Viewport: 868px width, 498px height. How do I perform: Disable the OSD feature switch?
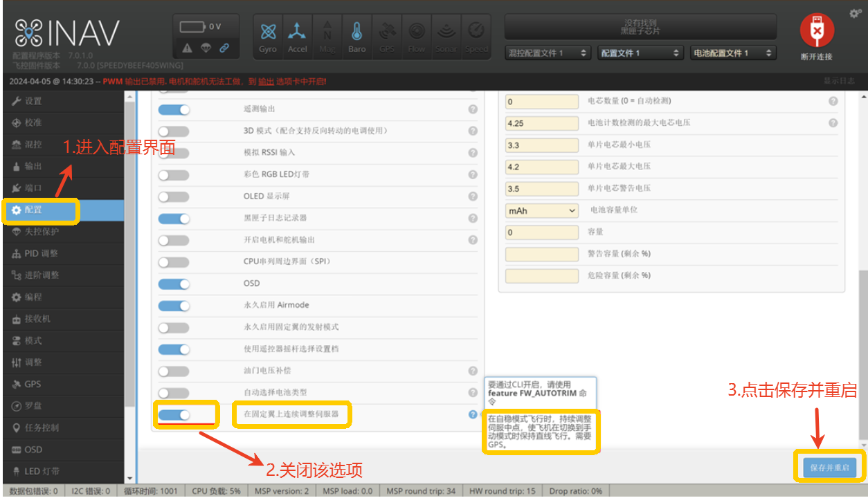pos(174,284)
